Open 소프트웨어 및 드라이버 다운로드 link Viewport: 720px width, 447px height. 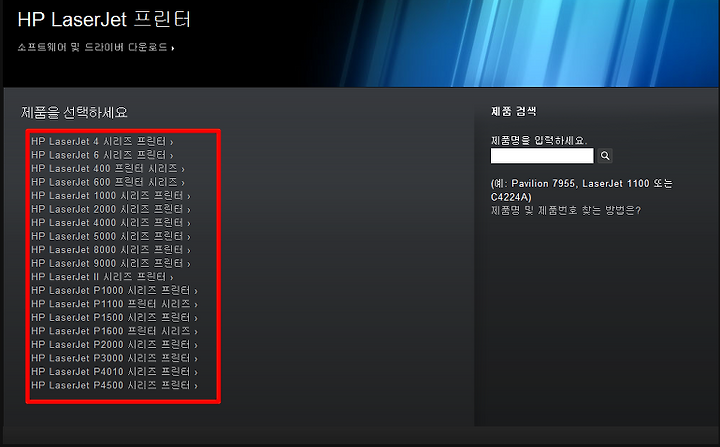click(x=96, y=47)
